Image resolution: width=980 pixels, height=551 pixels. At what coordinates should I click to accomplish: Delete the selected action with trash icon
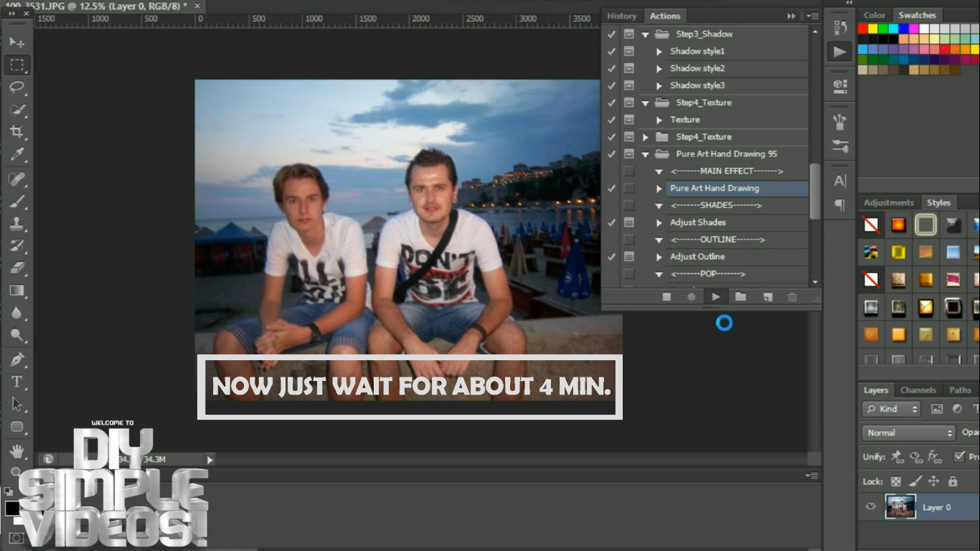click(x=792, y=296)
